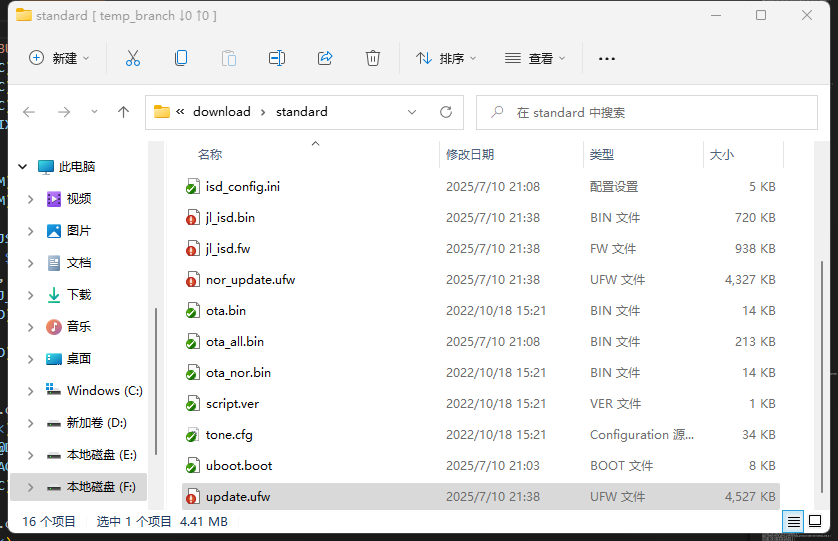Open the 文档 folder in sidebar
The height and width of the screenshot is (541, 838).
[x=69, y=263]
